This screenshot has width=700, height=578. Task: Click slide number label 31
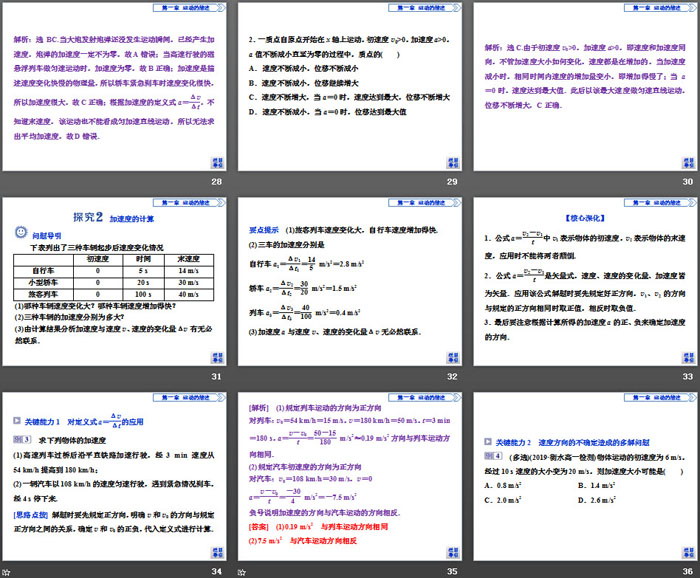pyautogui.click(x=217, y=376)
